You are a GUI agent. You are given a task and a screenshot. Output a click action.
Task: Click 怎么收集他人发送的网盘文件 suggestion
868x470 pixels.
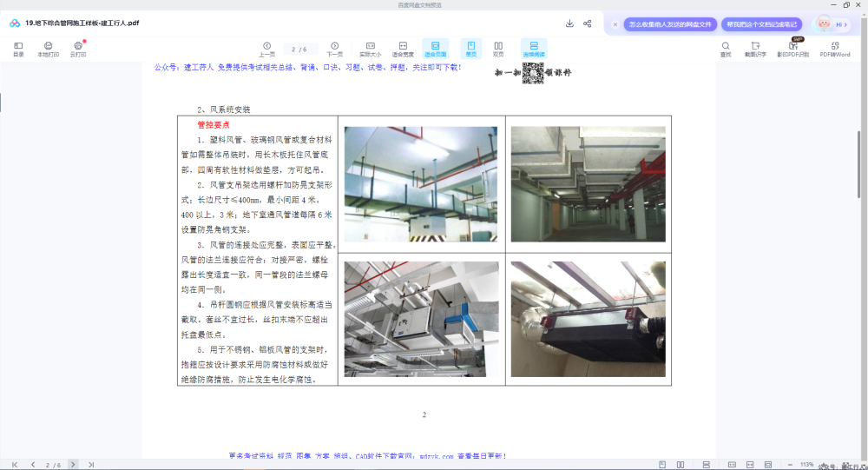pyautogui.click(x=670, y=24)
